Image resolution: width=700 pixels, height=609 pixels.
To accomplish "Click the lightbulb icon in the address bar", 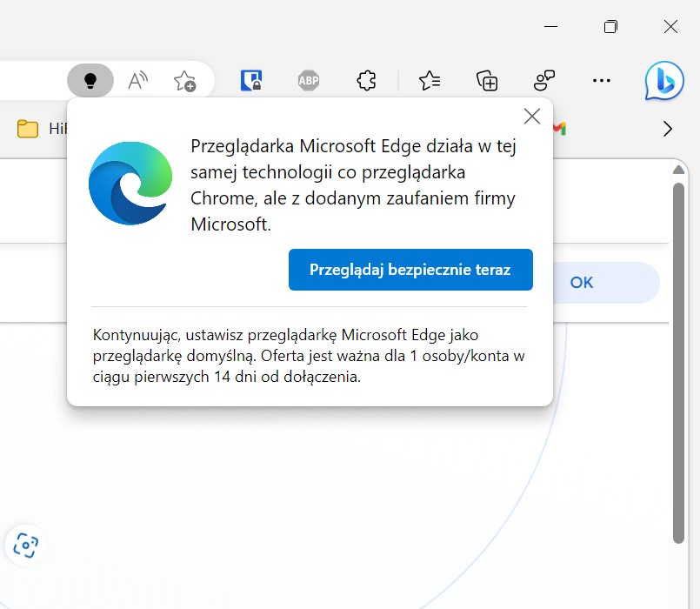I will pos(90,81).
